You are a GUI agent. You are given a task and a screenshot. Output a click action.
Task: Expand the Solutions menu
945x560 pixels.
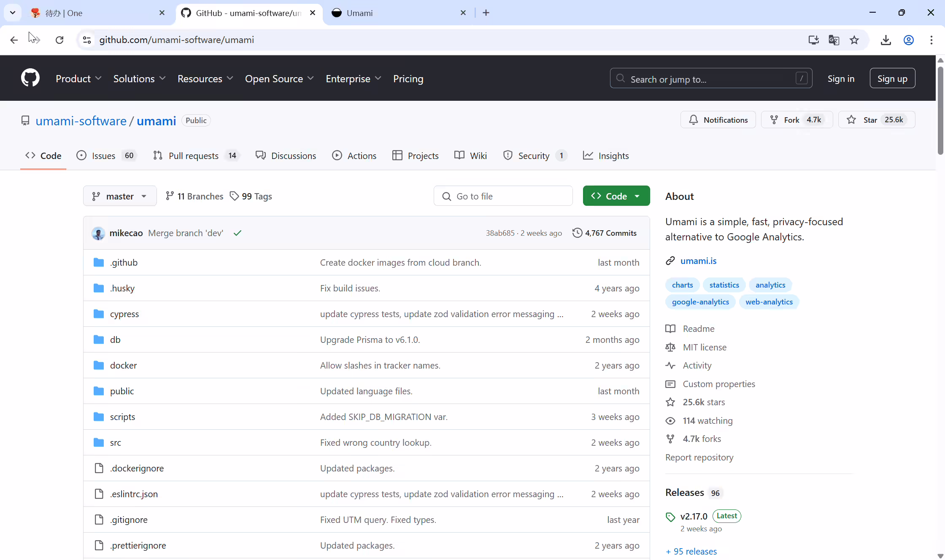click(x=139, y=78)
